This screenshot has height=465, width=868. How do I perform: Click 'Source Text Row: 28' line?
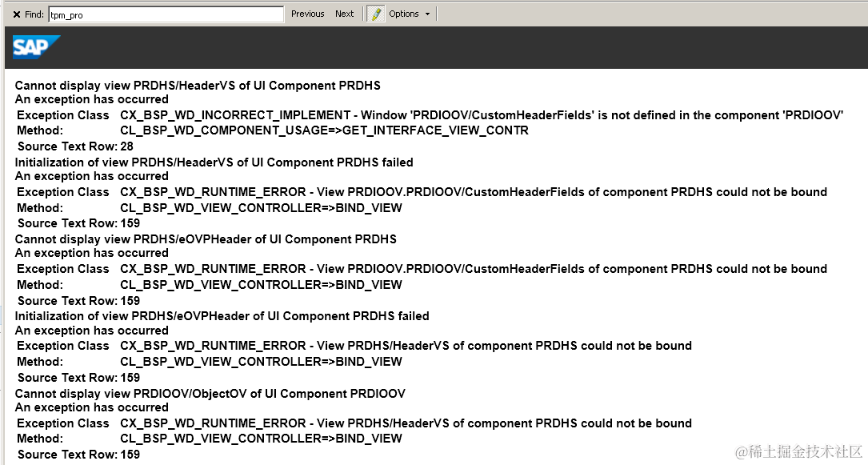[x=75, y=146]
